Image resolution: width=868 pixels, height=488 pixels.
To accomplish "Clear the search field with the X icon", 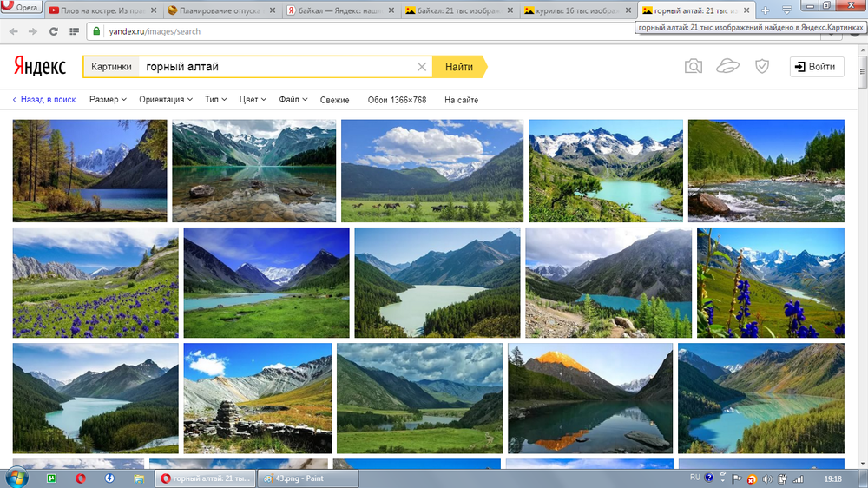I will pos(422,67).
